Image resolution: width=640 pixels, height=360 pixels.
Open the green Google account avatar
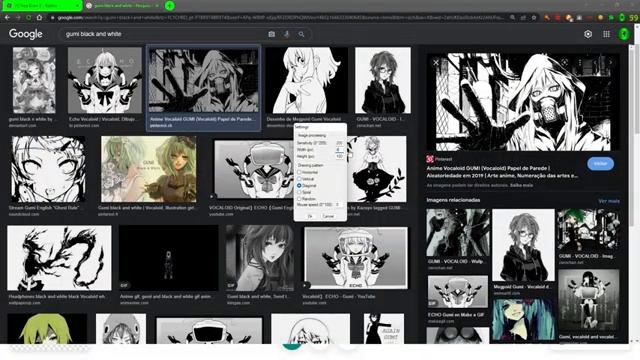pyautogui.click(x=624, y=34)
